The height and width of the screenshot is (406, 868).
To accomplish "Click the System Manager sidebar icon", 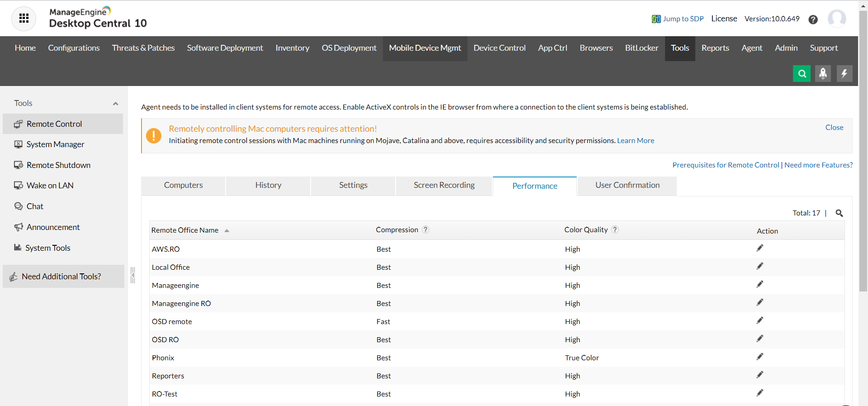I will coord(18,144).
